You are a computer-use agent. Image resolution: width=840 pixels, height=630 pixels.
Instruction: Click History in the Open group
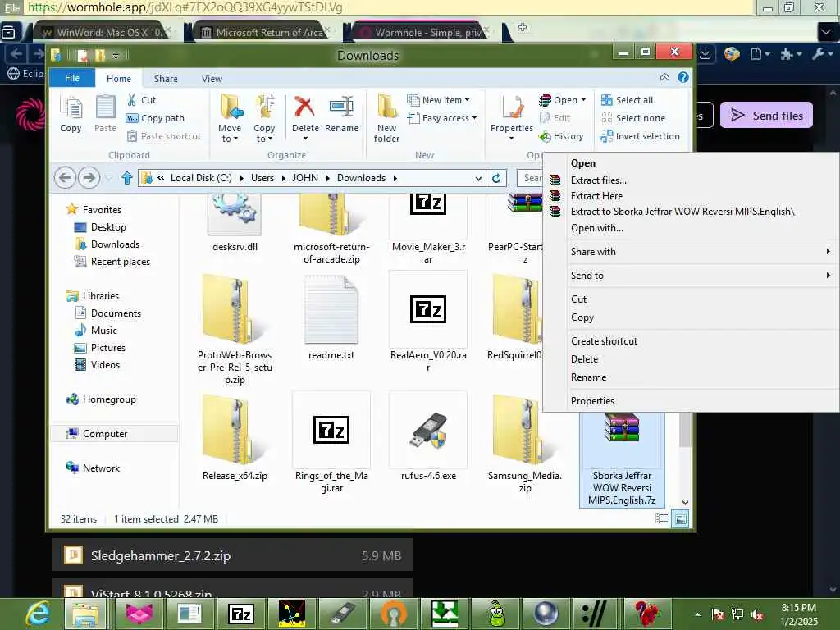coord(561,137)
